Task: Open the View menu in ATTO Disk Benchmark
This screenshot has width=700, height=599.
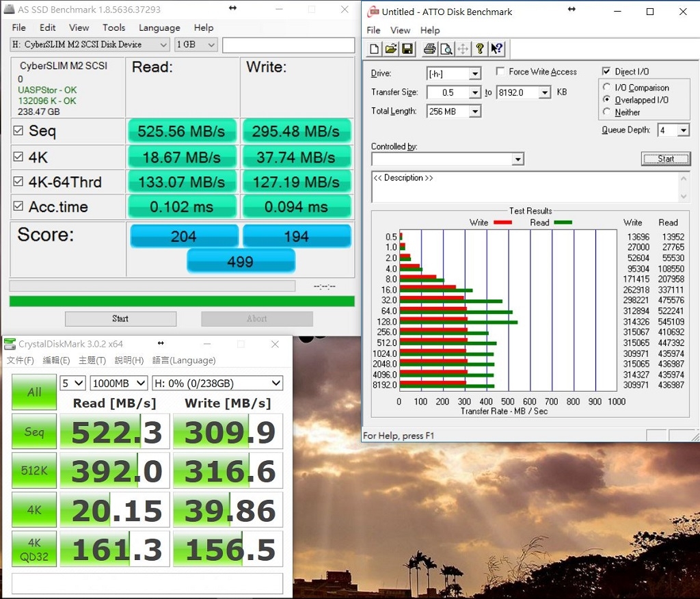Action: [x=400, y=30]
